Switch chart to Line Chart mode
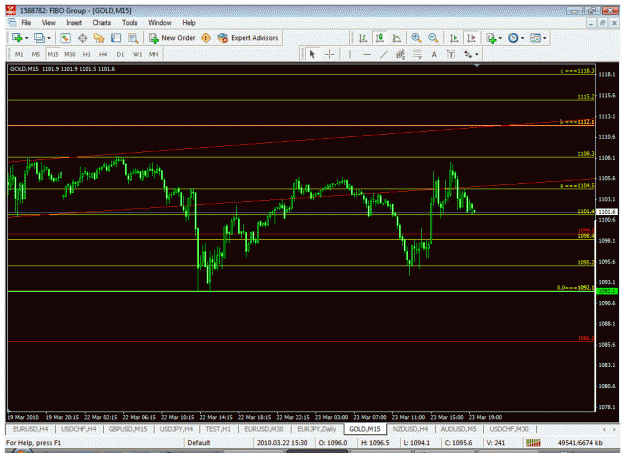The image size is (625, 453). [397, 38]
